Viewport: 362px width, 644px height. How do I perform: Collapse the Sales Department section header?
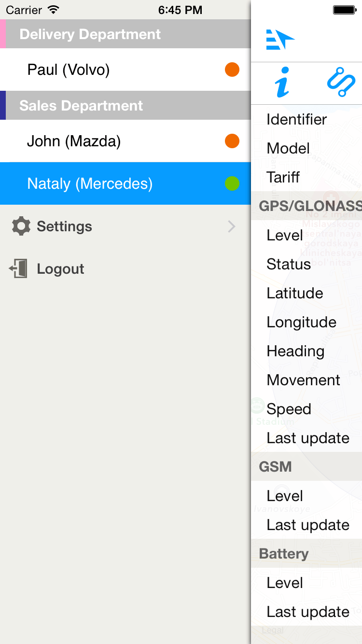pos(125,106)
